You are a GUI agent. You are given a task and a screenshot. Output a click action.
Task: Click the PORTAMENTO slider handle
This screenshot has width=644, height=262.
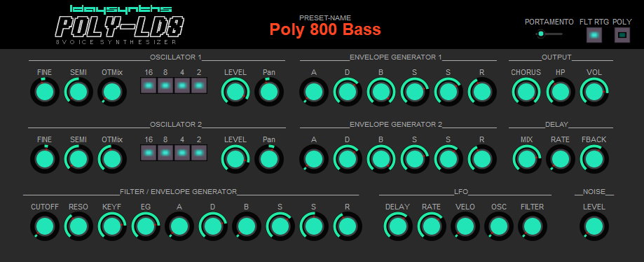541,34
